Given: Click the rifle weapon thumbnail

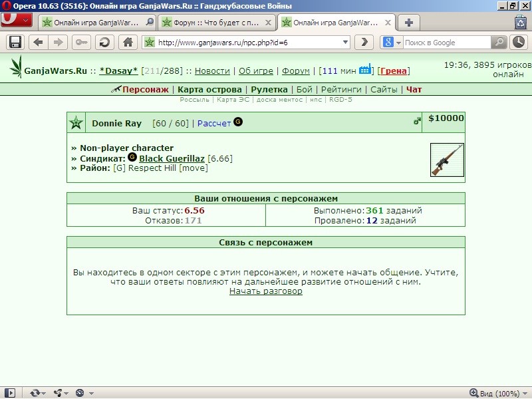Looking at the screenshot, I should coord(447,160).
